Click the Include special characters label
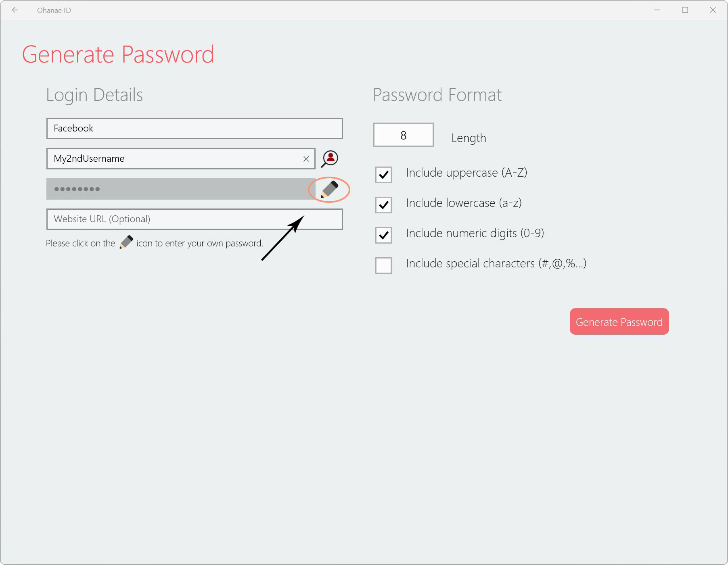The height and width of the screenshot is (565, 728). 496,263
